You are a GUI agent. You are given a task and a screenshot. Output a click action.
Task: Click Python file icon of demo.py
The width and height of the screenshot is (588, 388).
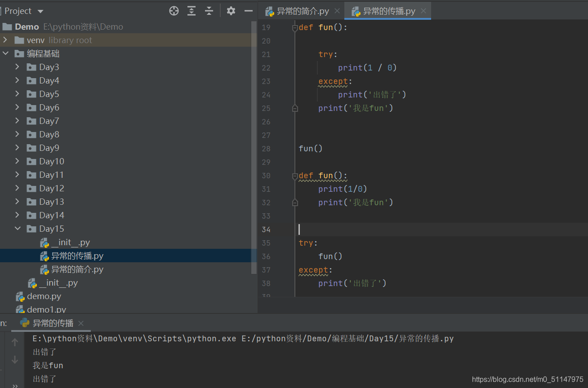(20, 296)
